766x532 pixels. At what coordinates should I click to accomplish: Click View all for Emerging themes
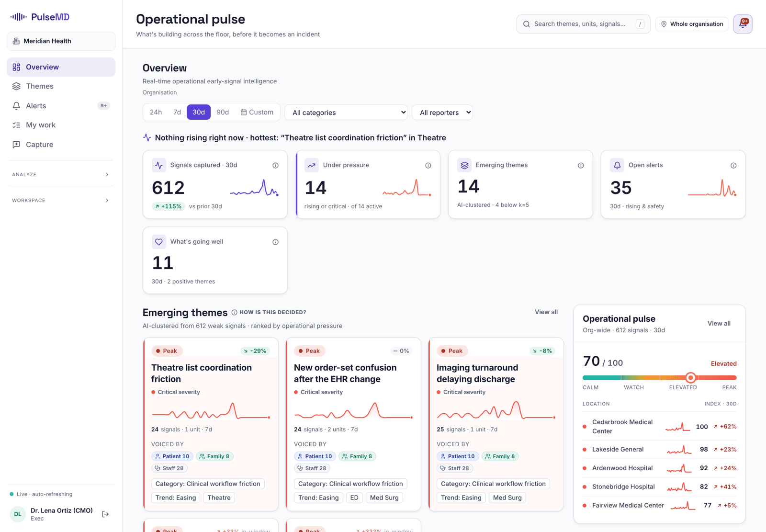pos(546,312)
